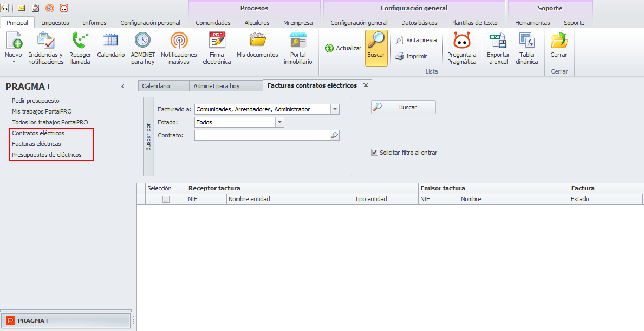Click the PRAGMA+ bottom navigation button
The height and width of the screenshot is (331, 644).
point(66,321)
